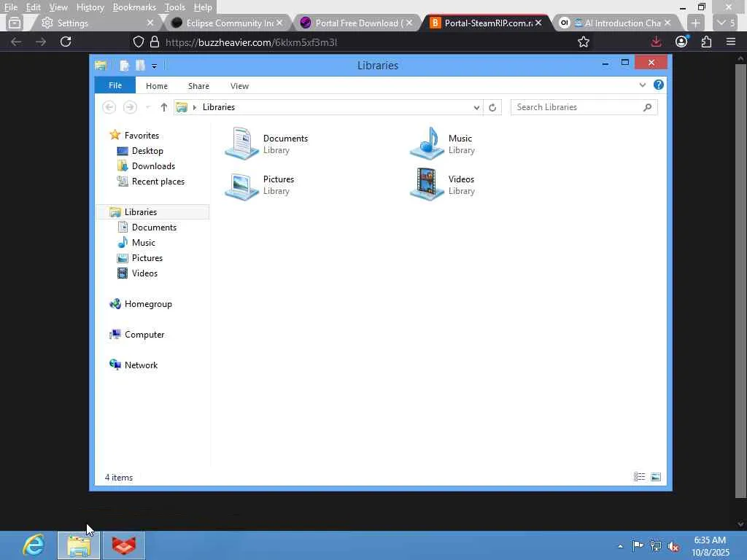Click the File Explorer taskbar button
This screenshot has height=560, width=747.
pyautogui.click(x=79, y=545)
